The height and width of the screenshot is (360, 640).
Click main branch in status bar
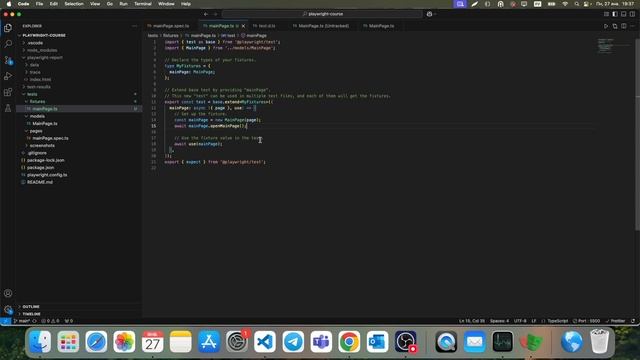(x=22, y=321)
